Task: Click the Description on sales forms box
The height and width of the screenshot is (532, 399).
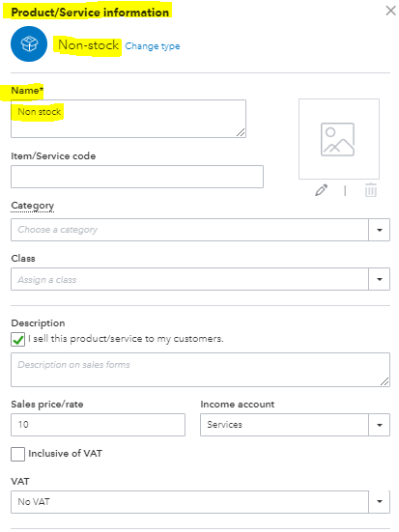Action: pos(200,370)
